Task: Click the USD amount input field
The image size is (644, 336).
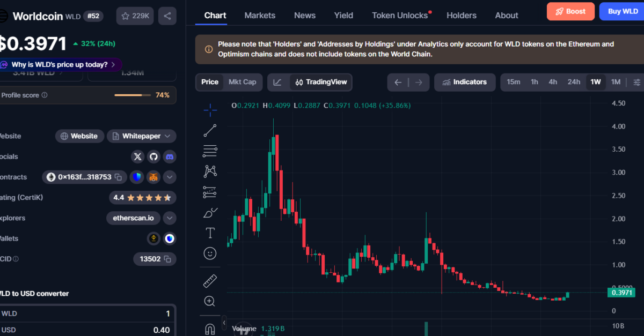Action: click(x=87, y=330)
